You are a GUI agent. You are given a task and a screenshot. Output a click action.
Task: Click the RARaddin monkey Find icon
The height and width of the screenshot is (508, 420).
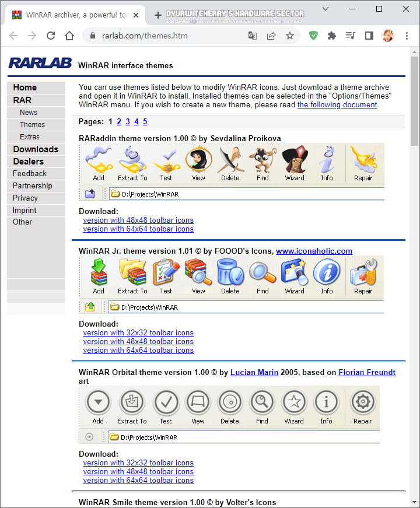[x=263, y=159]
